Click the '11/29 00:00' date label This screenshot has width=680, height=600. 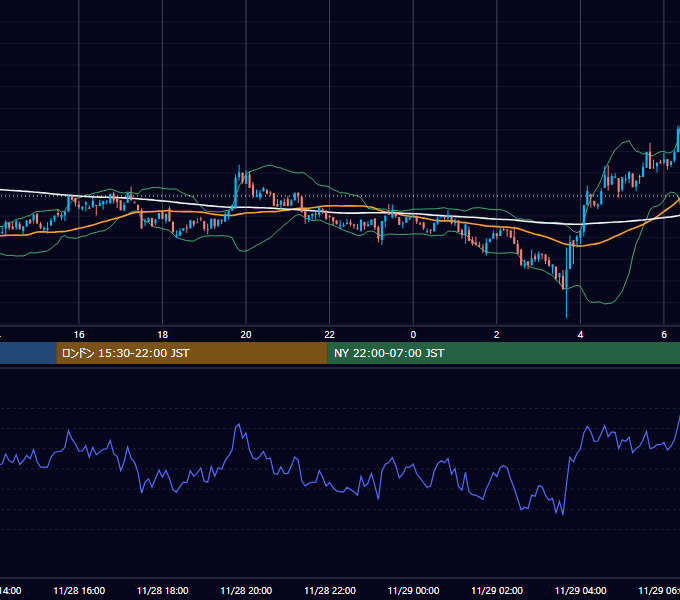tap(413, 591)
